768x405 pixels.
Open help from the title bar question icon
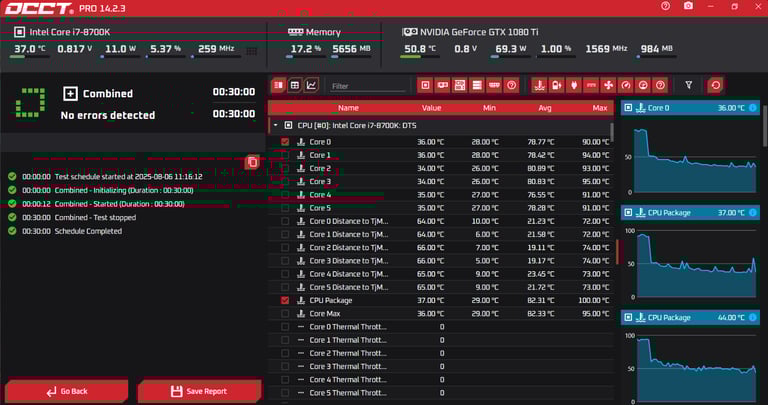point(665,6)
